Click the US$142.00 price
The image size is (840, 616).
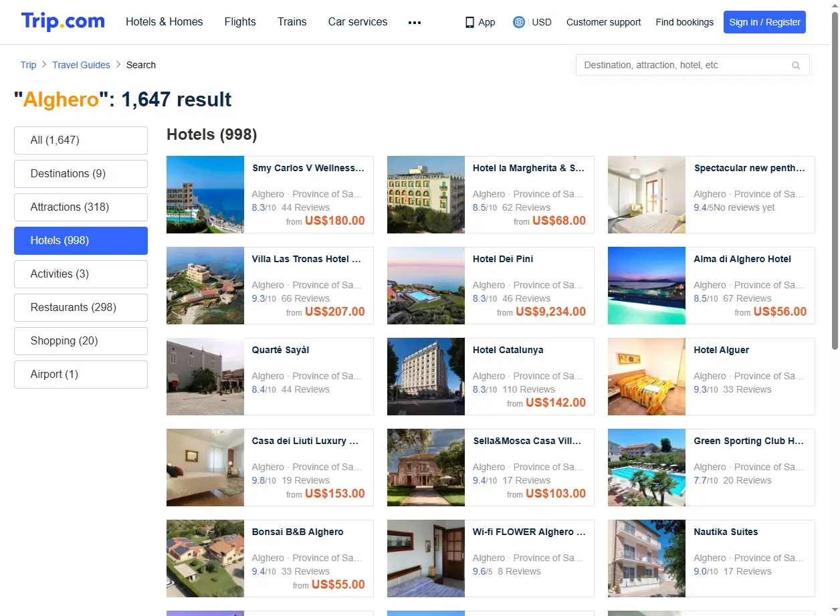pos(556,403)
